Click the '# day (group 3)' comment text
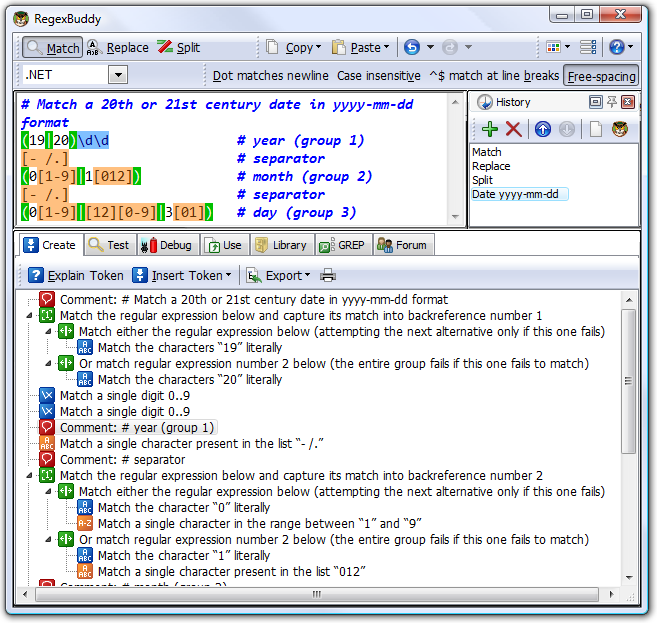 [296, 212]
